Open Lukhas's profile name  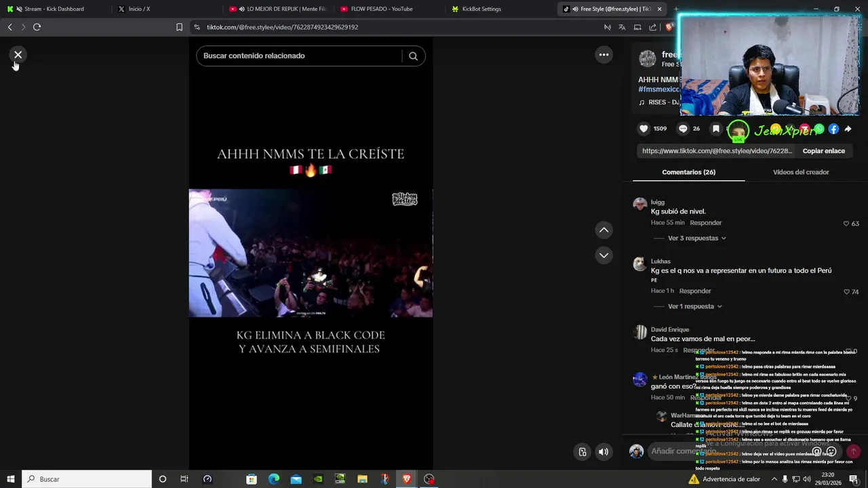point(660,262)
